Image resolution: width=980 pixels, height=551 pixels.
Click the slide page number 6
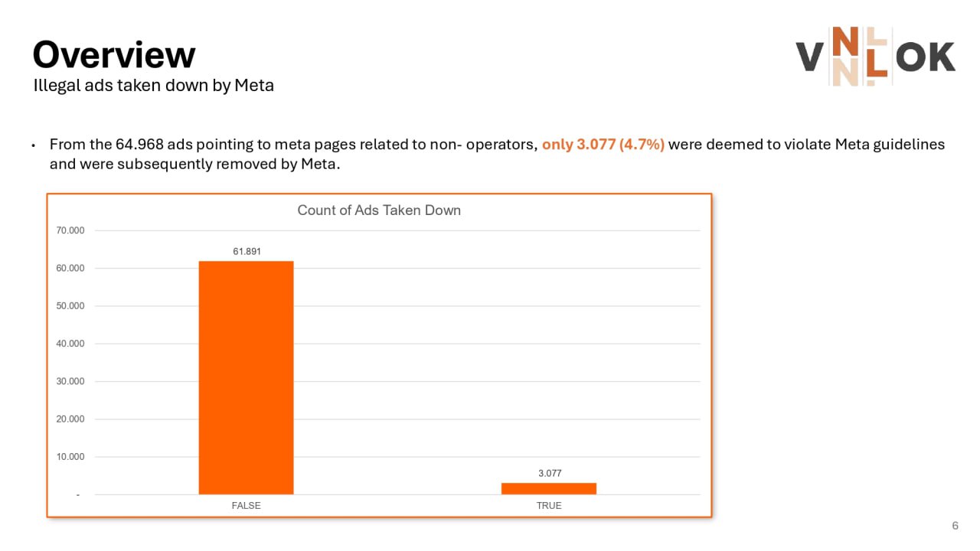coord(955,526)
